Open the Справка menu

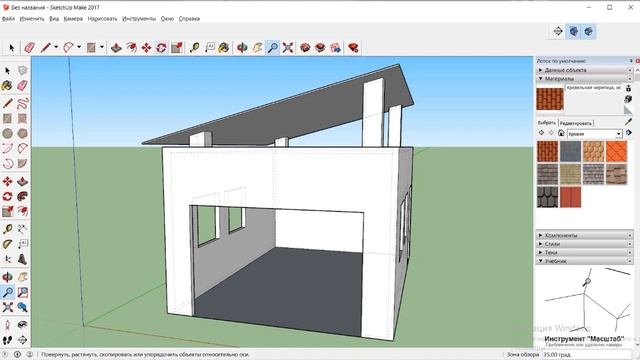click(189, 19)
